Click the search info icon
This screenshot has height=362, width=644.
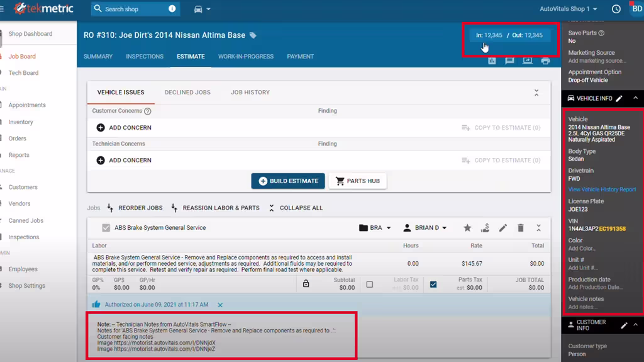pos(172,9)
